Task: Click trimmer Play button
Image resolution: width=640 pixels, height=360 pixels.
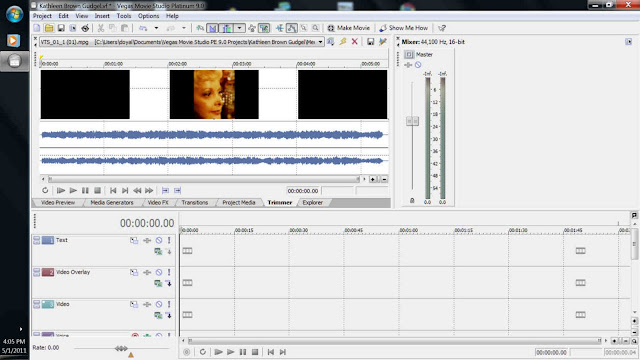Action: 73,191
